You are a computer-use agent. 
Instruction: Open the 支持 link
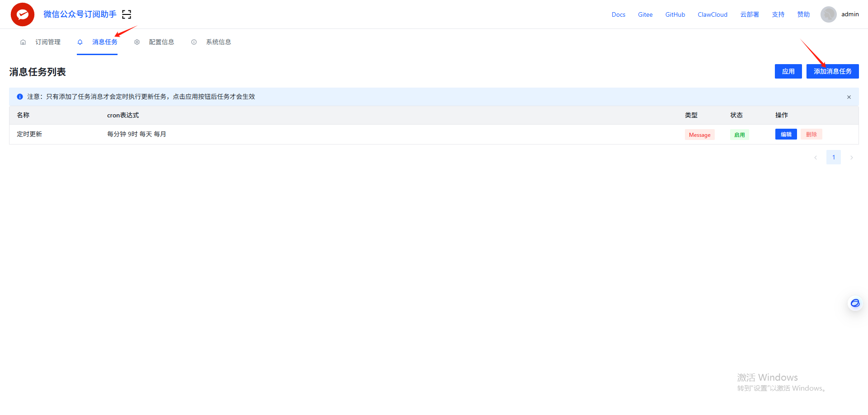(x=778, y=14)
